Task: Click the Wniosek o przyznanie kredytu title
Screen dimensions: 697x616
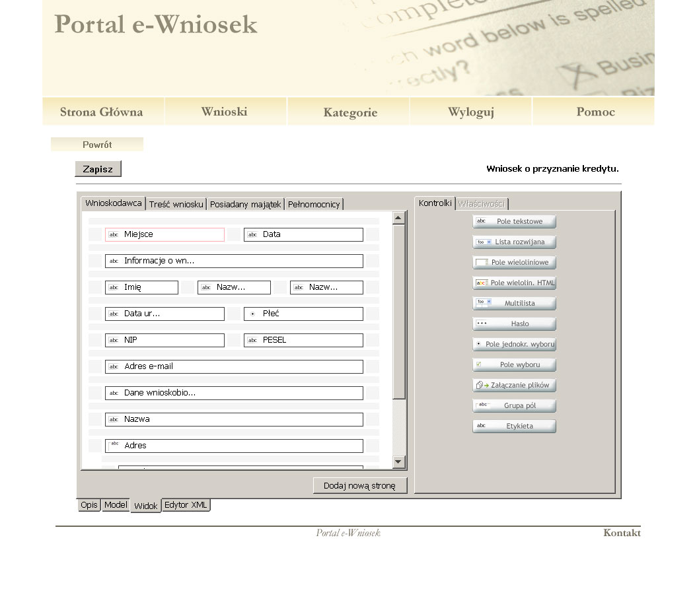Action: point(552,169)
